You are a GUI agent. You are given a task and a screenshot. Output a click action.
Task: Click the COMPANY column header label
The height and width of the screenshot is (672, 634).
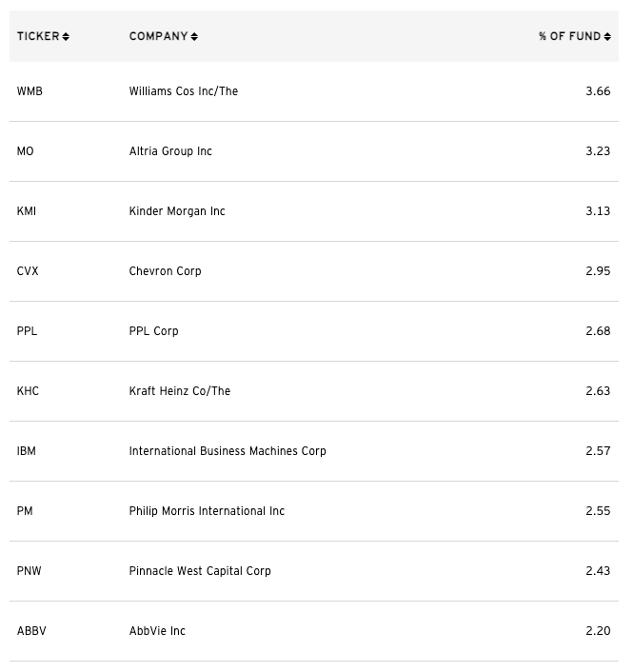click(x=159, y=36)
